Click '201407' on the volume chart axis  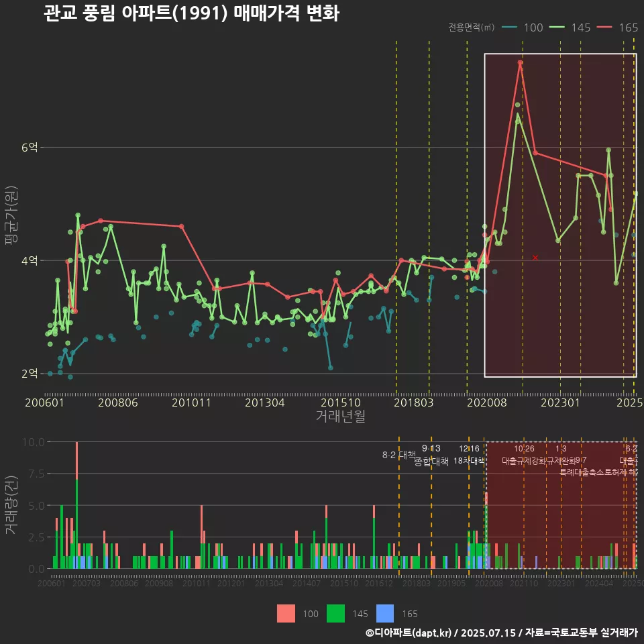tap(307, 583)
